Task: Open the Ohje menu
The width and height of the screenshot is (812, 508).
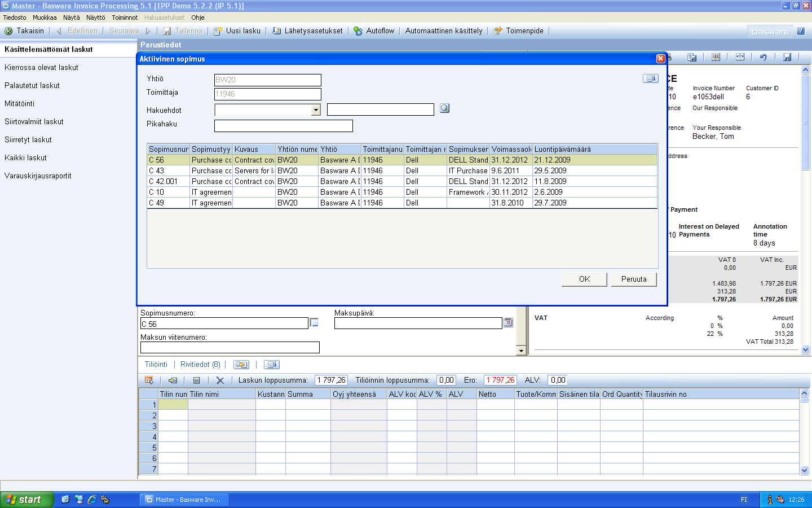Action: [x=197, y=17]
